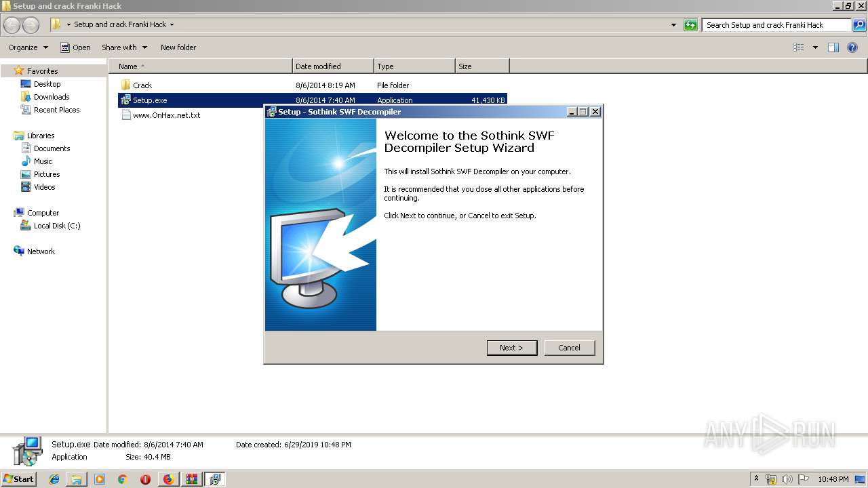Cancel the Sothink SWF Decompiler setup
The width and height of the screenshot is (868, 488).
tap(570, 348)
